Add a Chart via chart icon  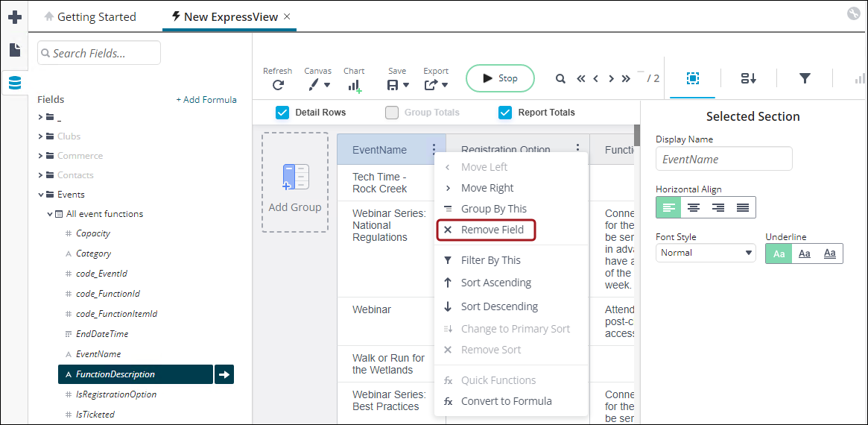pos(355,85)
